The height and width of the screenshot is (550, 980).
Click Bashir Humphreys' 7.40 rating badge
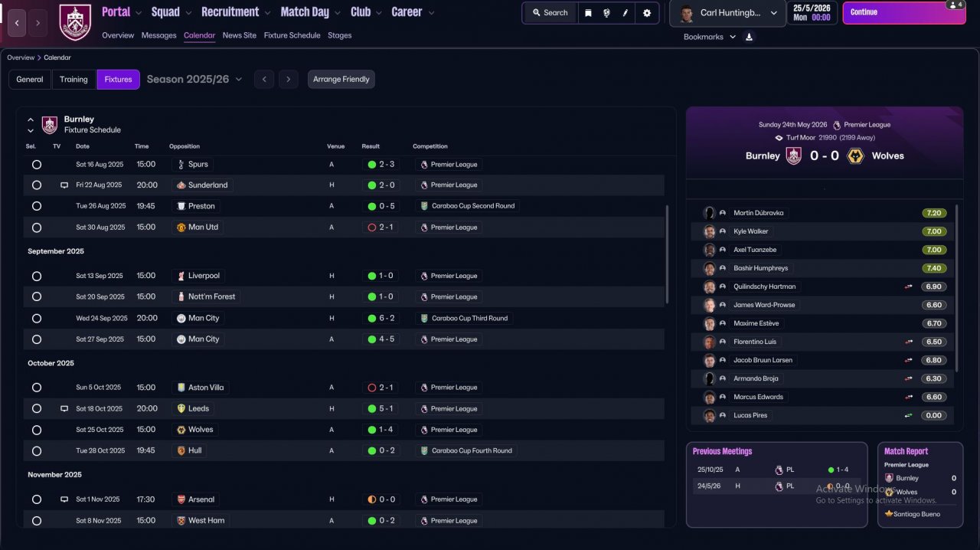coord(934,268)
